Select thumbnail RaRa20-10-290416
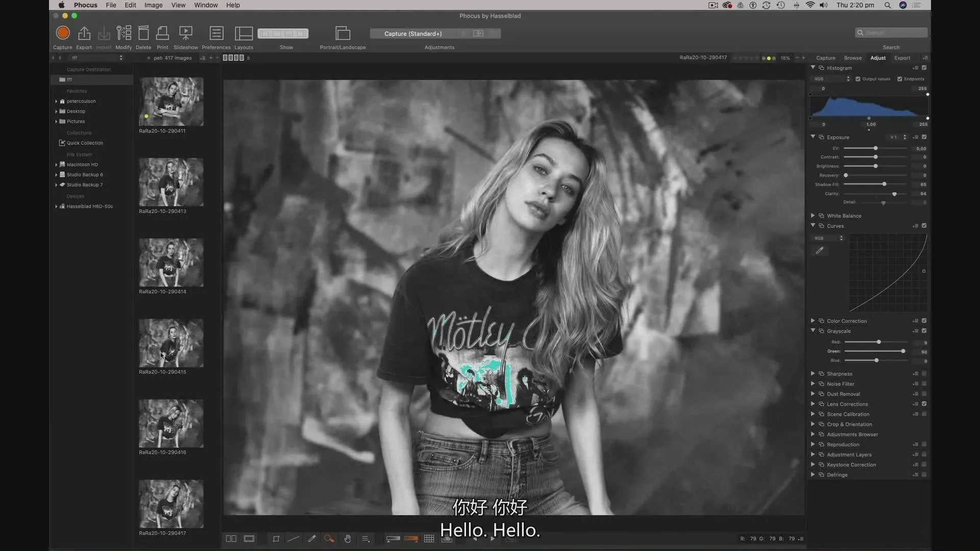980x551 pixels. (171, 423)
